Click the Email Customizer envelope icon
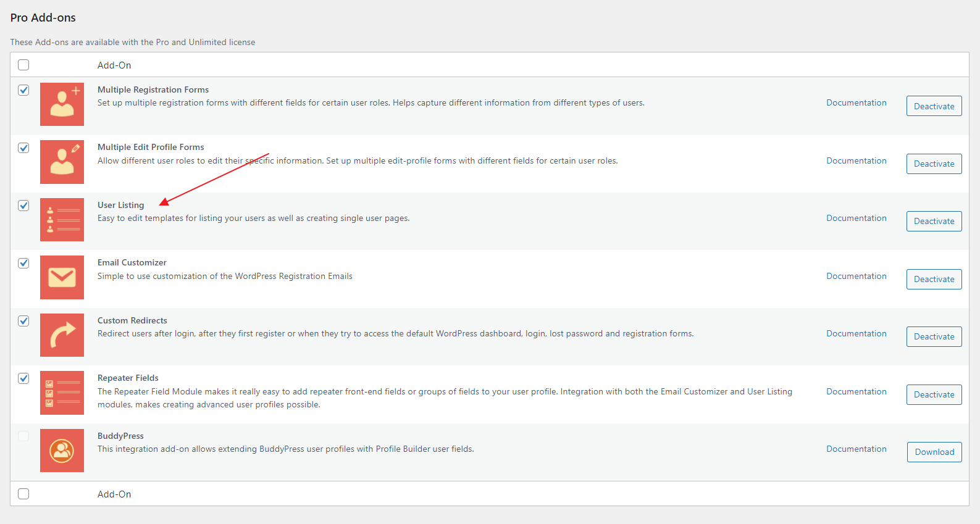 (62, 277)
